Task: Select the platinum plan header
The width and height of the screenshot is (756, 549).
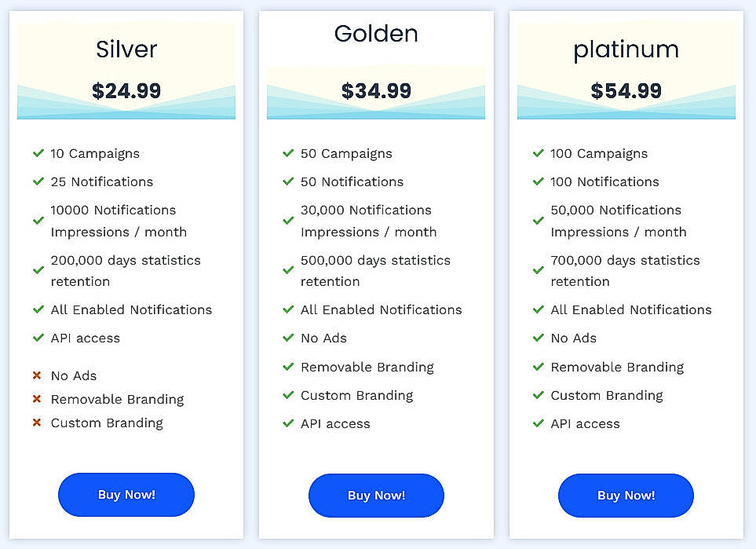Action: pyautogui.click(x=626, y=49)
